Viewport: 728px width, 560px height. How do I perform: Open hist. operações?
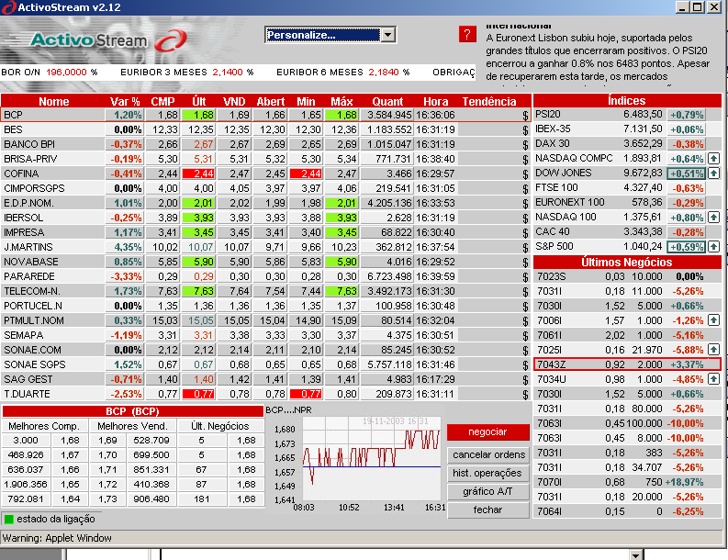click(x=487, y=473)
